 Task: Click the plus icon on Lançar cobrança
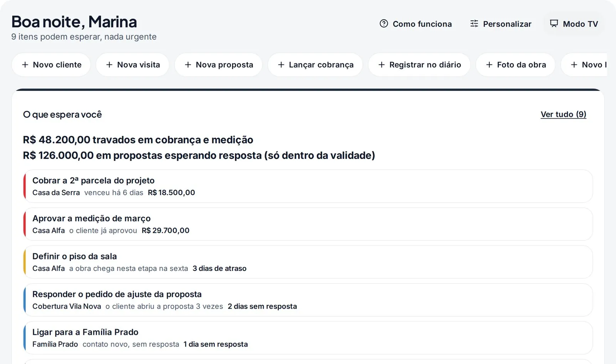pyautogui.click(x=281, y=65)
